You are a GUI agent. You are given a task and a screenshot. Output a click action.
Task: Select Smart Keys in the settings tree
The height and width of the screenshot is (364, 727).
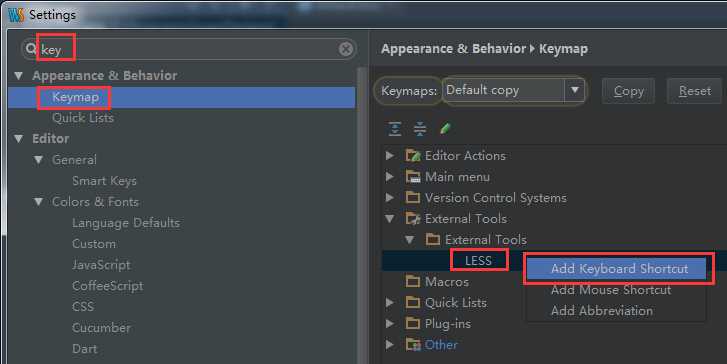click(x=104, y=181)
